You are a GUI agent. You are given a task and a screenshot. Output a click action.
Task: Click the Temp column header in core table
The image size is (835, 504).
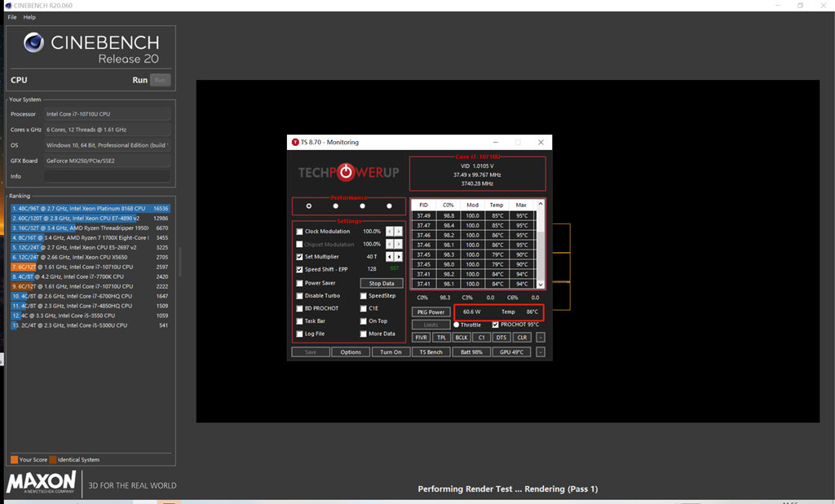click(x=497, y=206)
